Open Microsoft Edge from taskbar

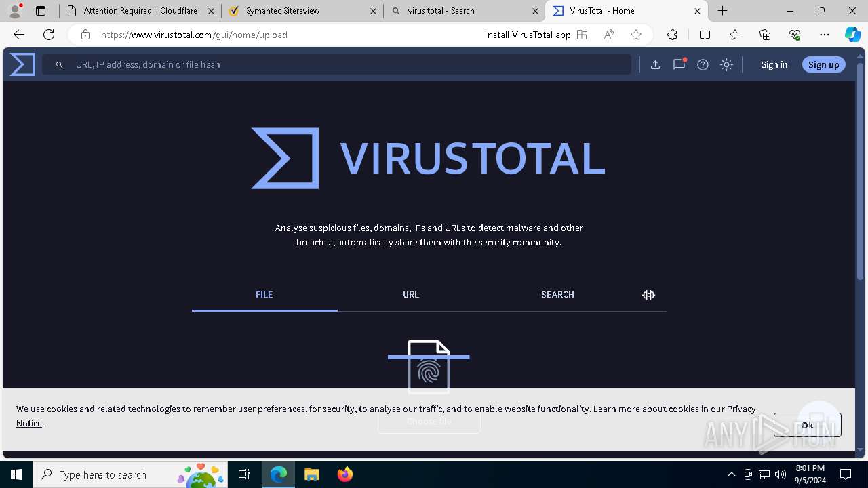279,474
